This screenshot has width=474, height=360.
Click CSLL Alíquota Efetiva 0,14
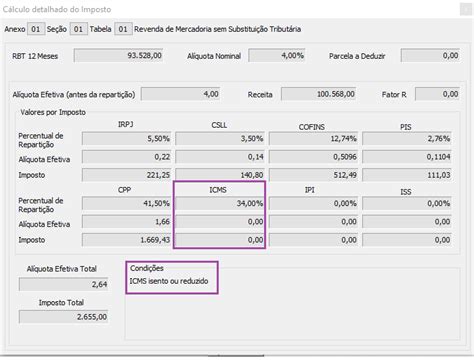[220, 157]
